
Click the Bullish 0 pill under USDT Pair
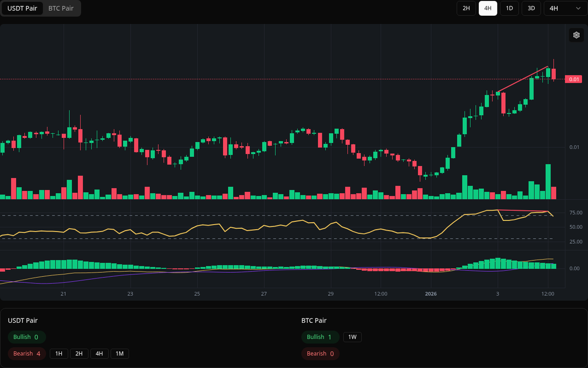point(26,337)
